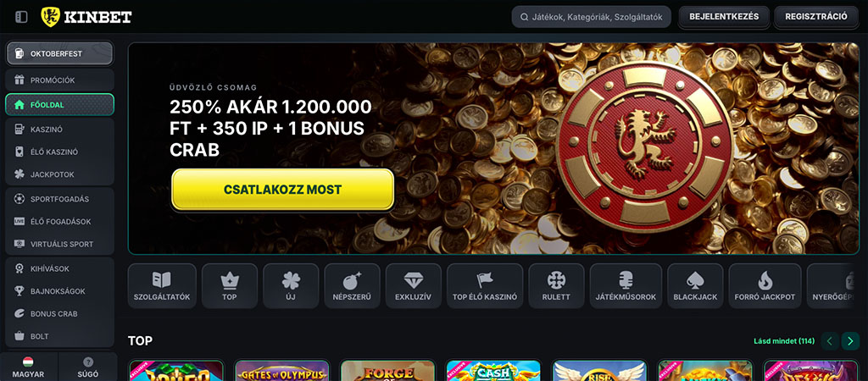Click the Kinbet lion shield logo
Image resolution: width=868 pixels, height=381 pixels.
coord(50,17)
